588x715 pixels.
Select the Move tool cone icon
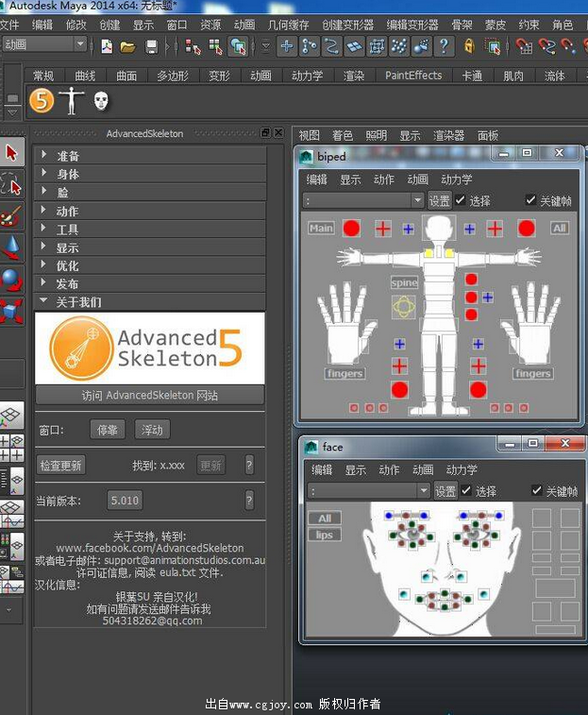pos(12,247)
